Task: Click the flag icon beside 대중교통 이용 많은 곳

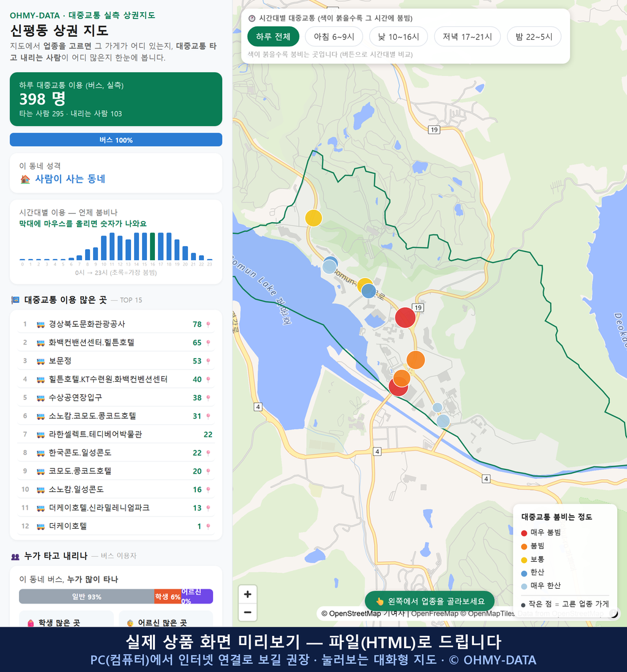Action: tap(15, 300)
